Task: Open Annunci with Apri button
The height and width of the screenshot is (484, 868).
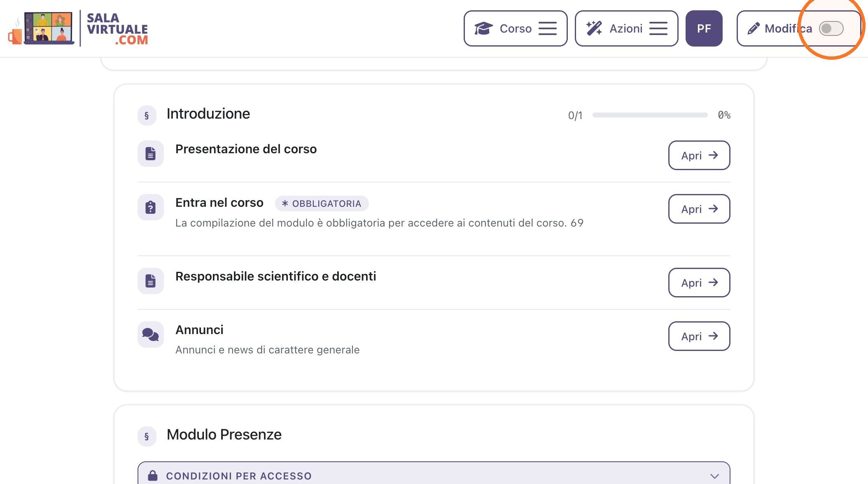Action: [x=699, y=336]
